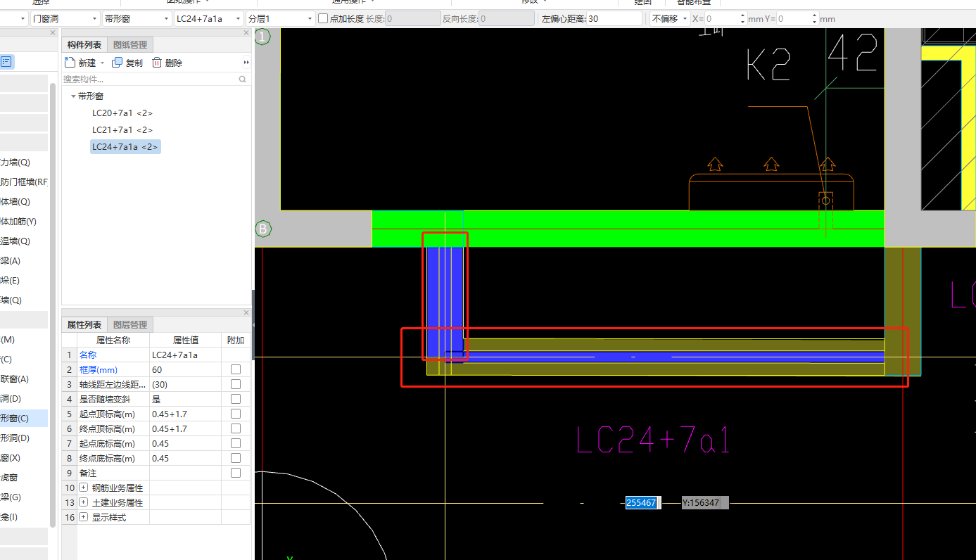Screen dimensions: 976x560
Task: Expand the 钢筋业务属性 property group
Action: [x=83, y=488]
